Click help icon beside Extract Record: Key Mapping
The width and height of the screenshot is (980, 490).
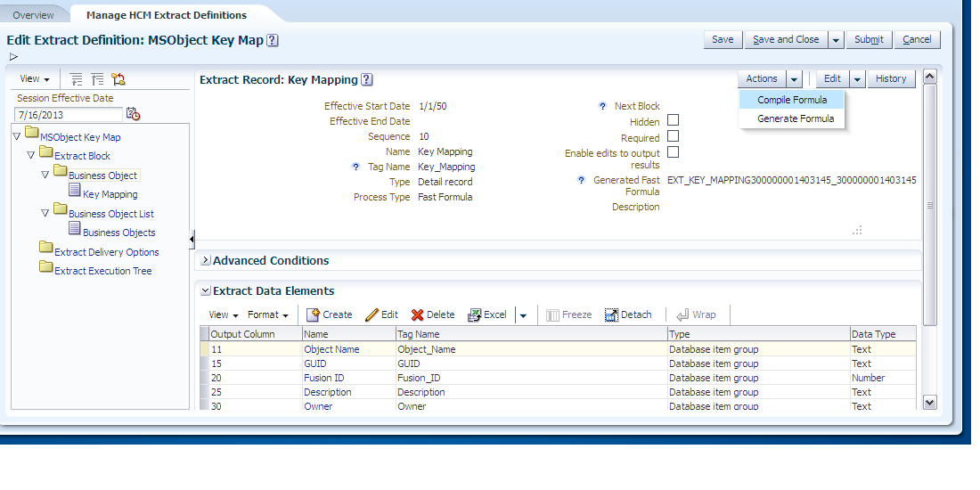click(x=367, y=79)
